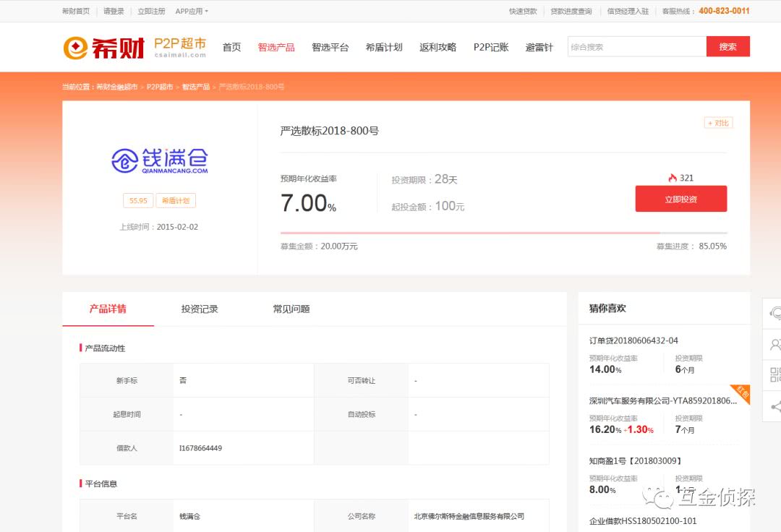Viewport: 781px width, 532px height.
Task: Click the 募集进度 85.05% value
Action: [x=712, y=246]
